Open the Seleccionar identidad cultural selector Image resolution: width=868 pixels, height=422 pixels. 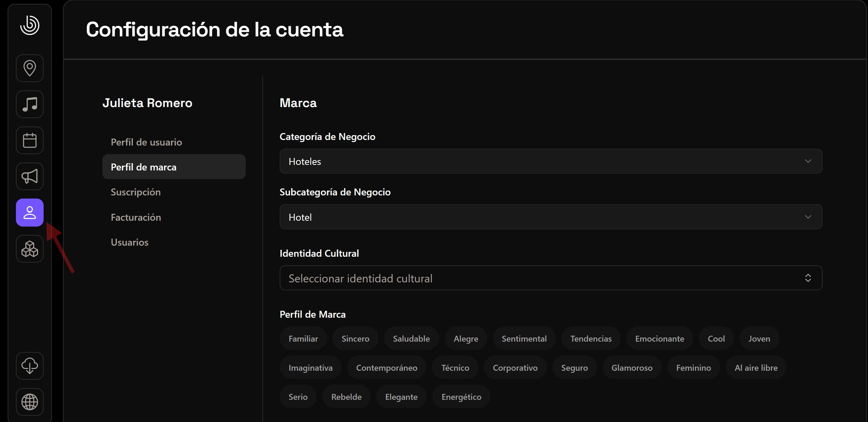(x=551, y=278)
